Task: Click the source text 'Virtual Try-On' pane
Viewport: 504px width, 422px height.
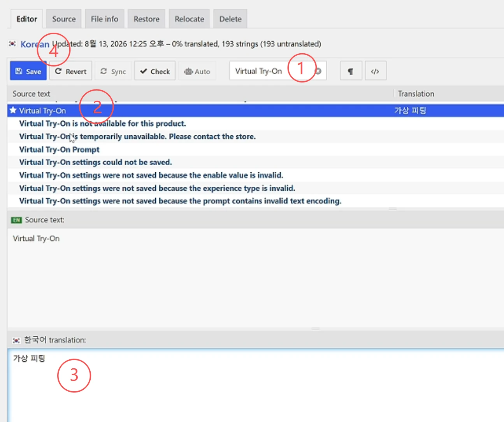Action: click(x=256, y=278)
